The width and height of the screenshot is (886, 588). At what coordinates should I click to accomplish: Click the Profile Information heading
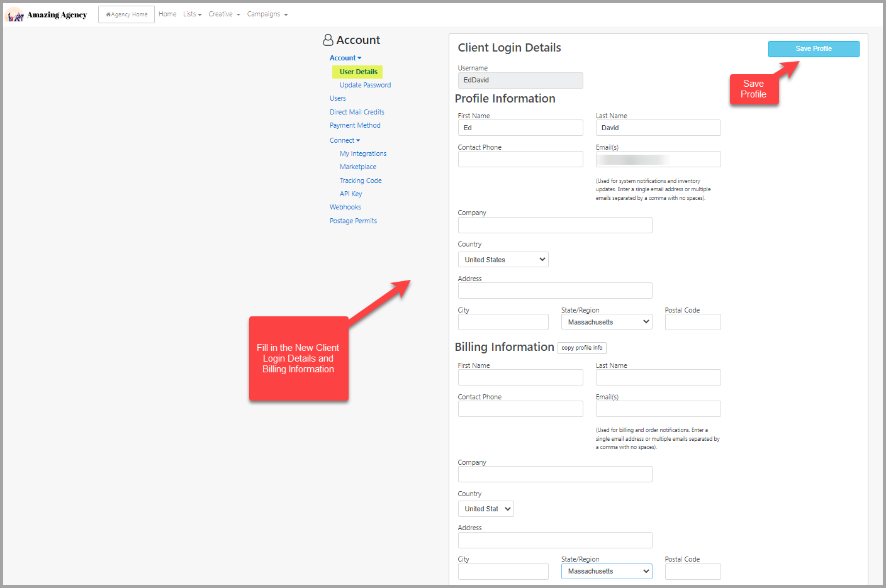tap(505, 99)
